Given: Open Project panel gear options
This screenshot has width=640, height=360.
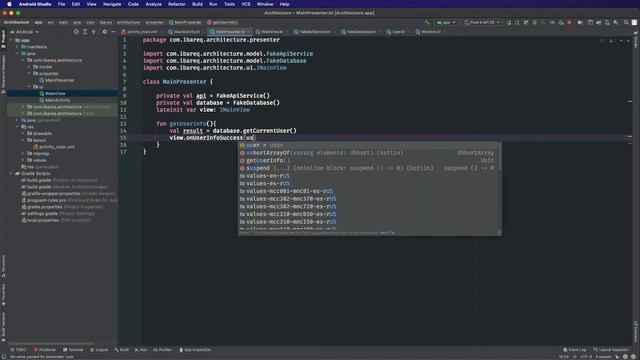Looking at the screenshot, I should point(104,31).
